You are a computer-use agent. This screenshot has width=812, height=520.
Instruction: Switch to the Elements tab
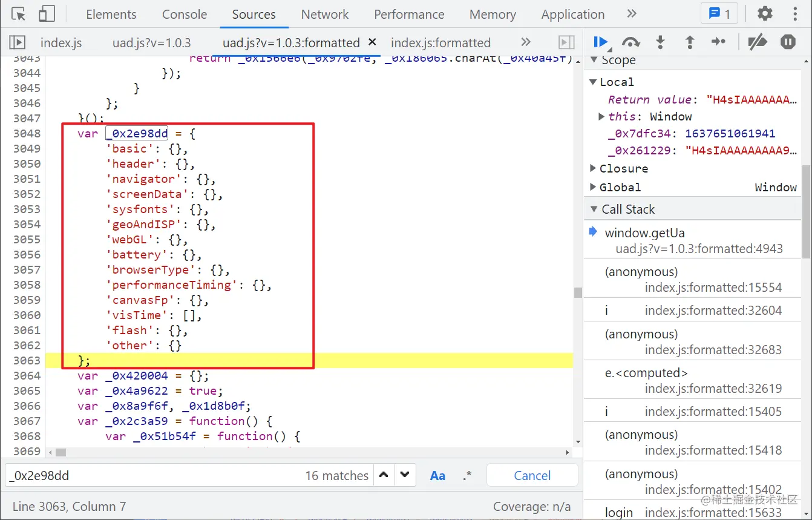(x=111, y=15)
